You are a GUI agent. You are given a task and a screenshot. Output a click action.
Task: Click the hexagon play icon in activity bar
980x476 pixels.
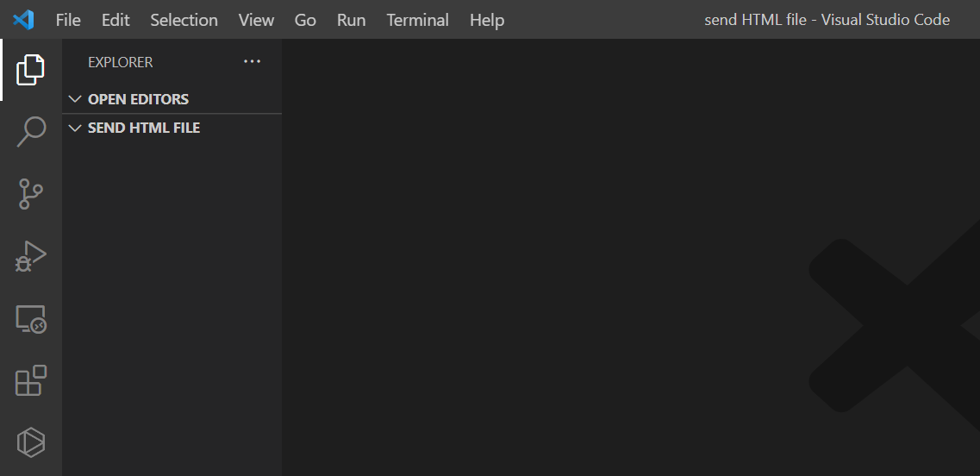pos(30,442)
